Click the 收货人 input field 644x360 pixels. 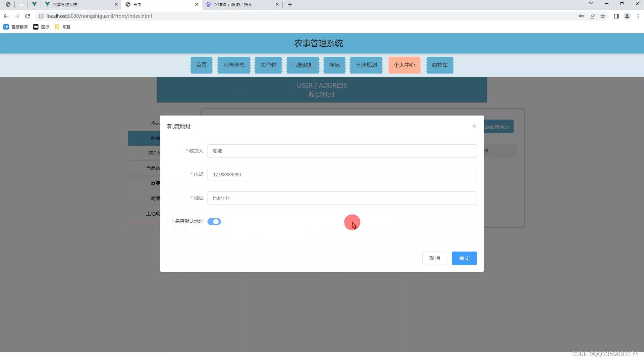[x=342, y=151]
